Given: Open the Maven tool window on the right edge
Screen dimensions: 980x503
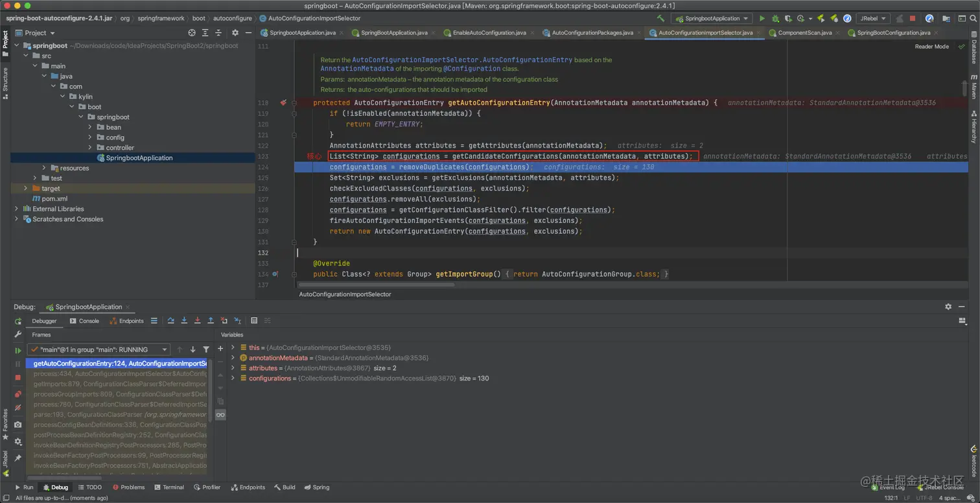Looking at the screenshot, I should tap(974, 86).
